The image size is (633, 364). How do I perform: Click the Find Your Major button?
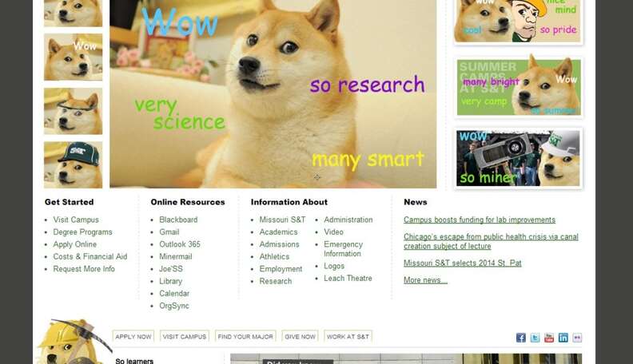pyautogui.click(x=245, y=336)
